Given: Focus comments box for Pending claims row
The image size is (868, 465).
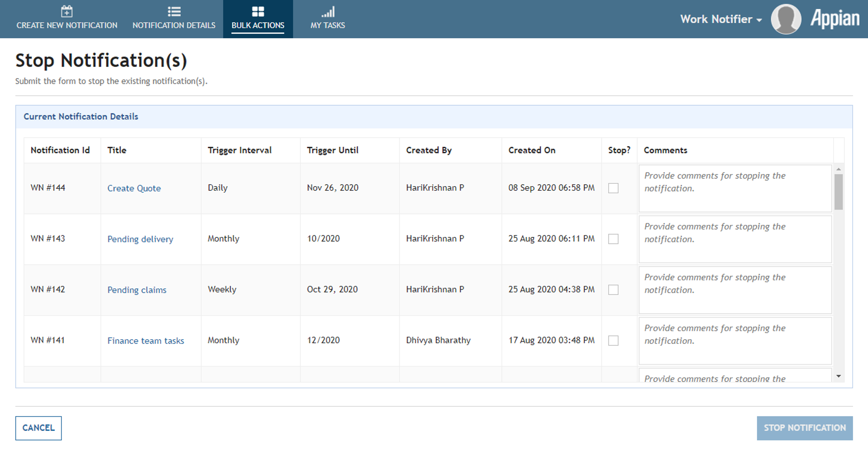Looking at the screenshot, I should pos(735,290).
